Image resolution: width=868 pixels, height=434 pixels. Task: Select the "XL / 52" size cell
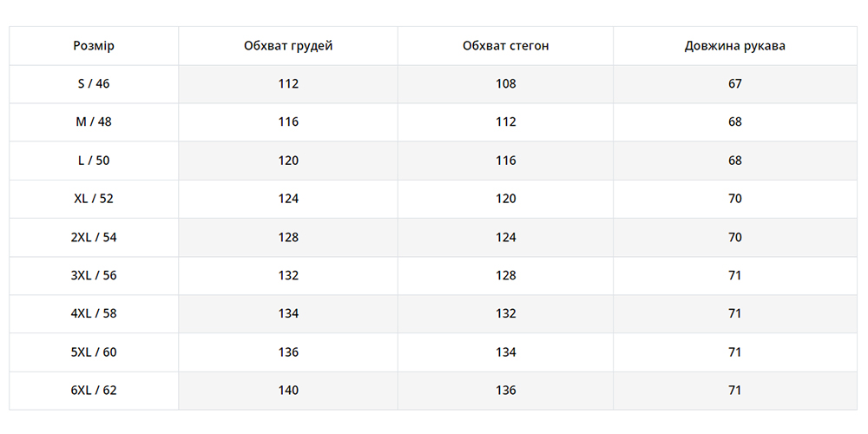click(x=94, y=199)
